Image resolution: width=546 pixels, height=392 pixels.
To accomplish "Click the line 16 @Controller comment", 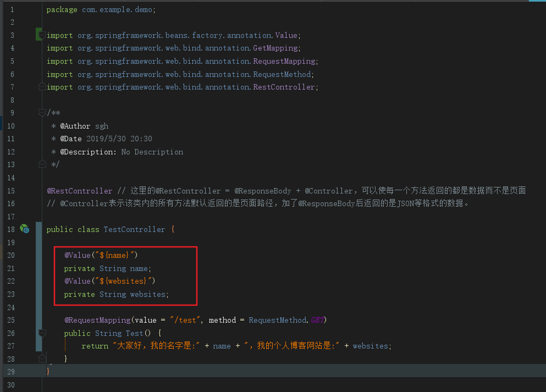I will (258, 203).
